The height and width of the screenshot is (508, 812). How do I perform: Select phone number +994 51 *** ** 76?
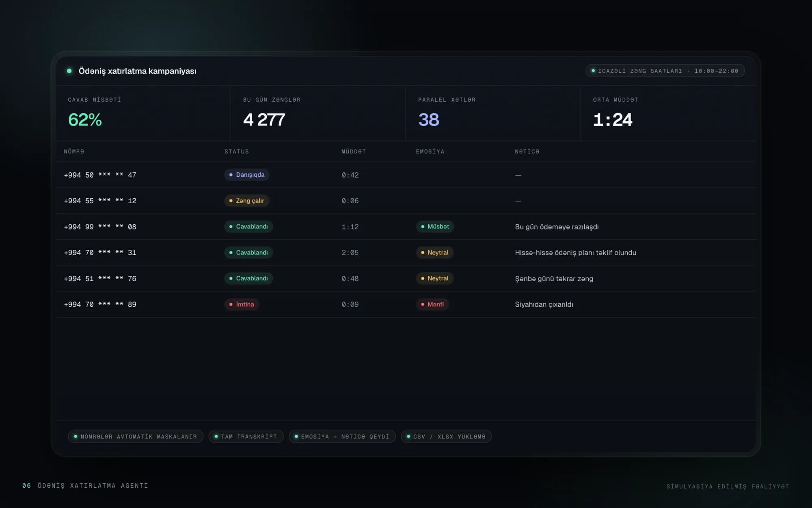tap(100, 279)
